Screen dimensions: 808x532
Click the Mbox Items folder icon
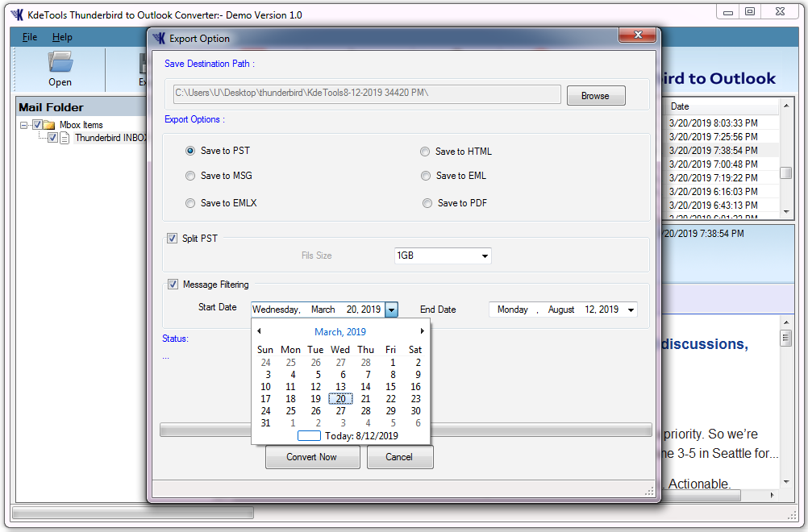point(49,125)
